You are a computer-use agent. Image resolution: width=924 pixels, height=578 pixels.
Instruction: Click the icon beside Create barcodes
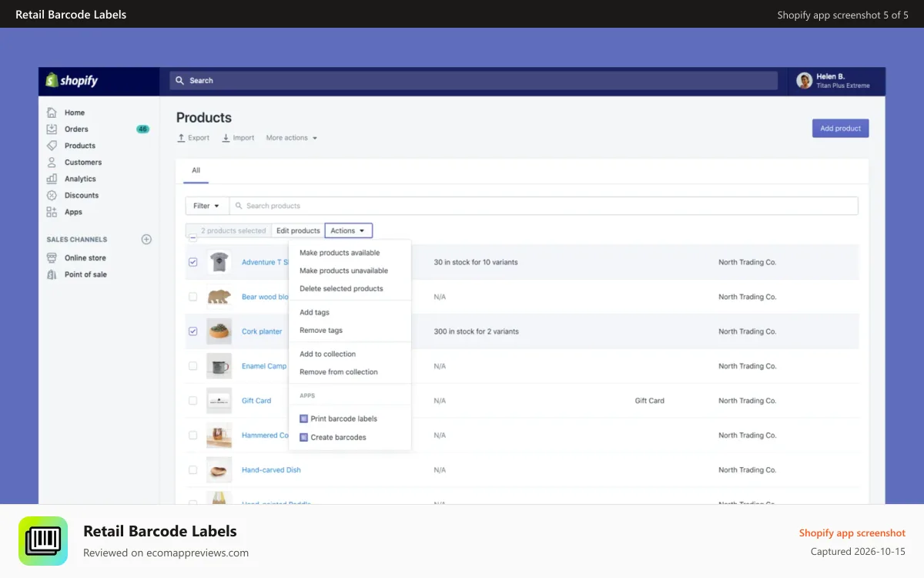click(303, 437)
